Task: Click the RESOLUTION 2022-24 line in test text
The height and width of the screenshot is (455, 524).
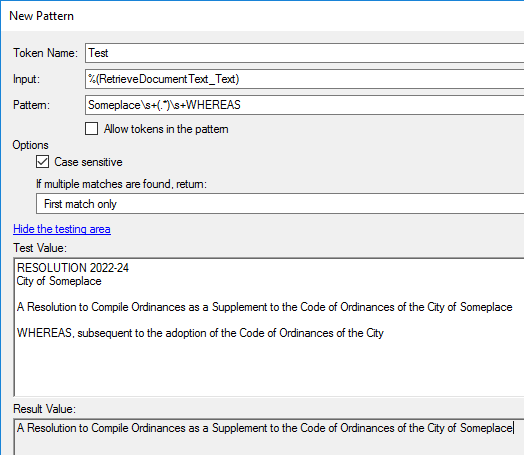Action: (73, 268)
